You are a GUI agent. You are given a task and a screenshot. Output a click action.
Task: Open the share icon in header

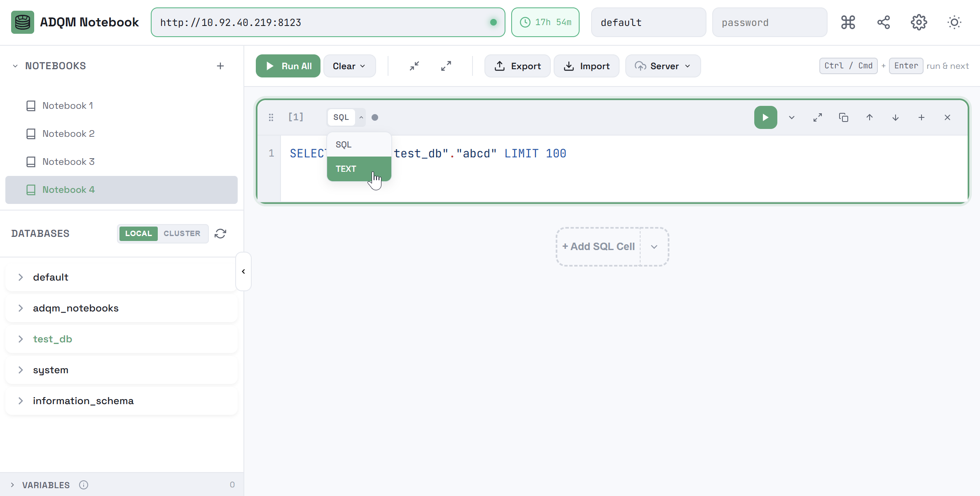coord(883,22)
